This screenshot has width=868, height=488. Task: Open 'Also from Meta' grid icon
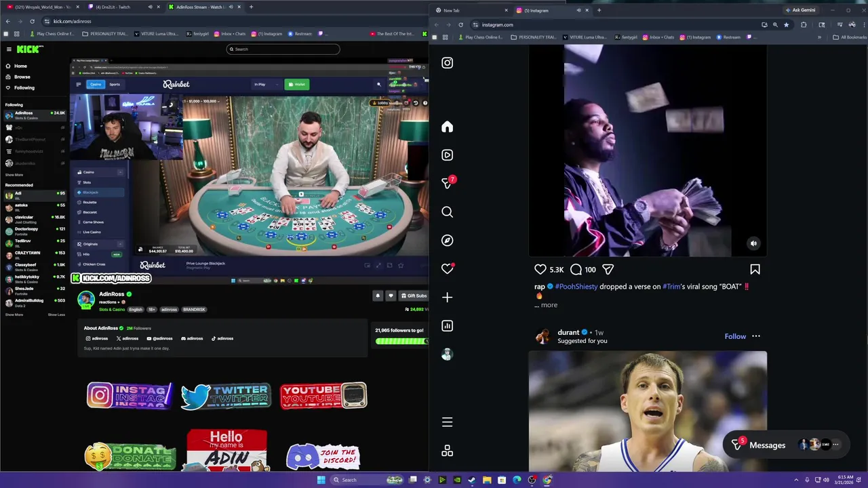[x=447, y=451]
